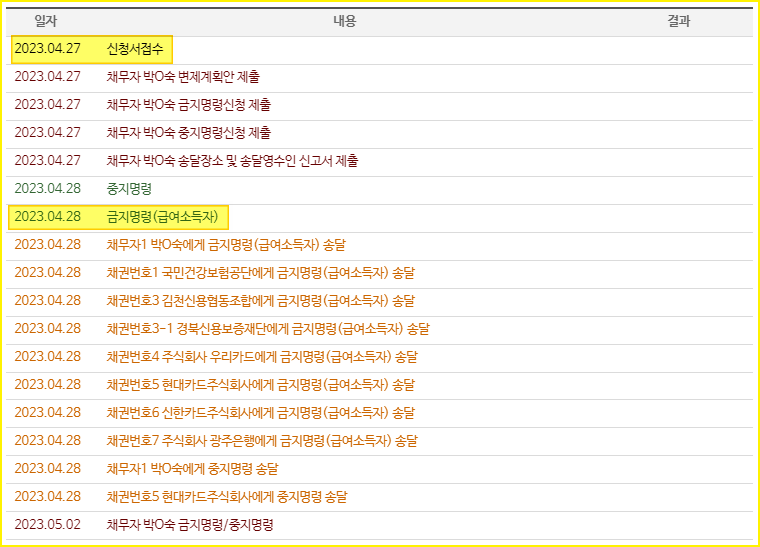Click date in the 금지명령신청 제출 row
This screenshot has height=547, width=760.
[x=48, y=105]
